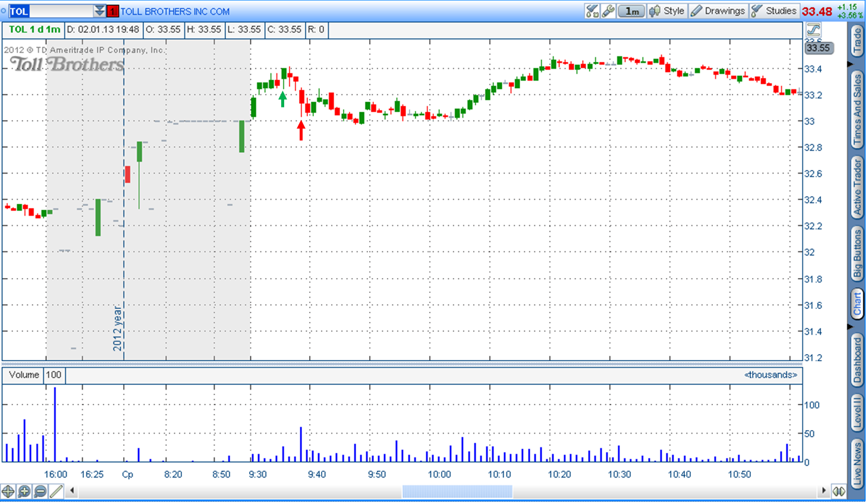The height and width of the screenshot is (502, 868).
Task: Click the +3.56% percent change value
Action: (x=849, y=15)
